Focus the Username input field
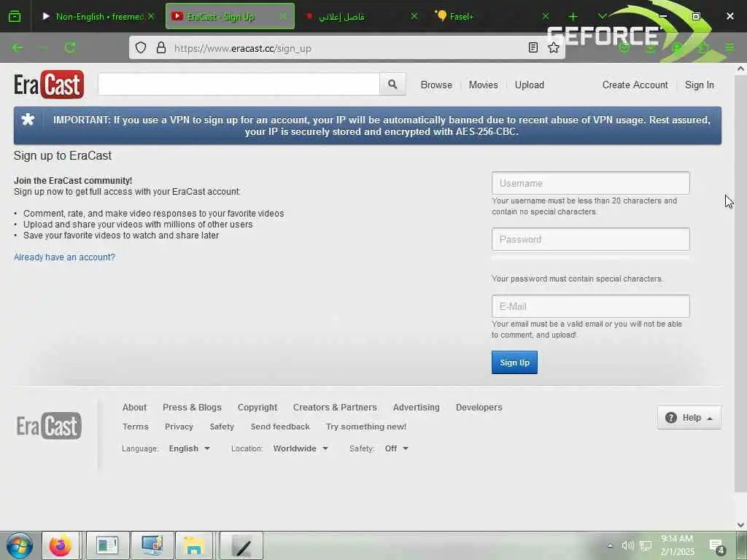Image resolution: width=747 pixels, height=560 pixels. tap(591, 183)
